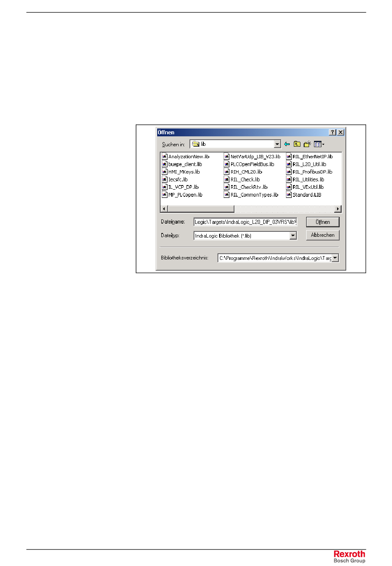Click into the Dateiname input field

tap(245, 222)
